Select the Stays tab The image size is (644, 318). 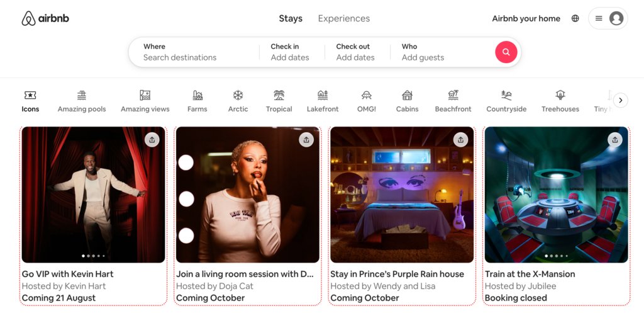[x=291, y=19]
